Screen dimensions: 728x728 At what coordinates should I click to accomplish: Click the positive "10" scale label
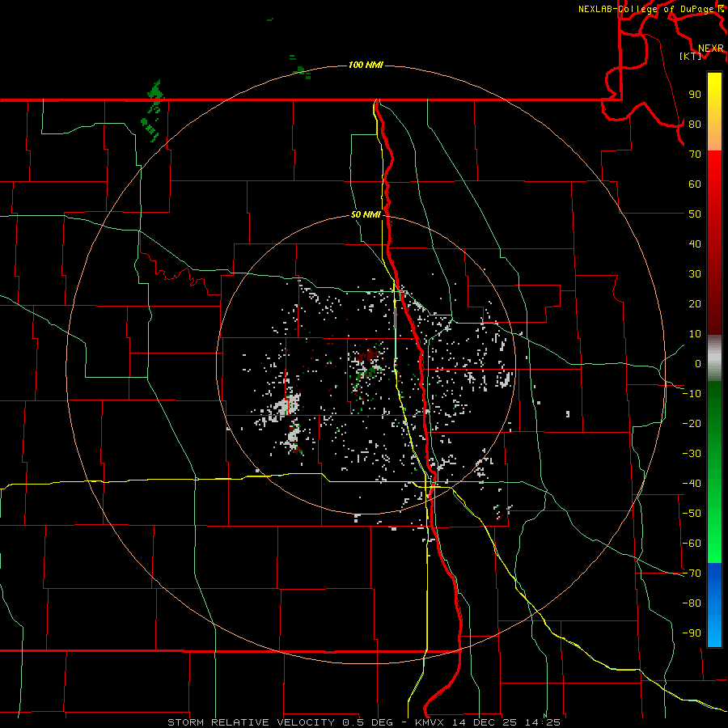pos(695,334)
